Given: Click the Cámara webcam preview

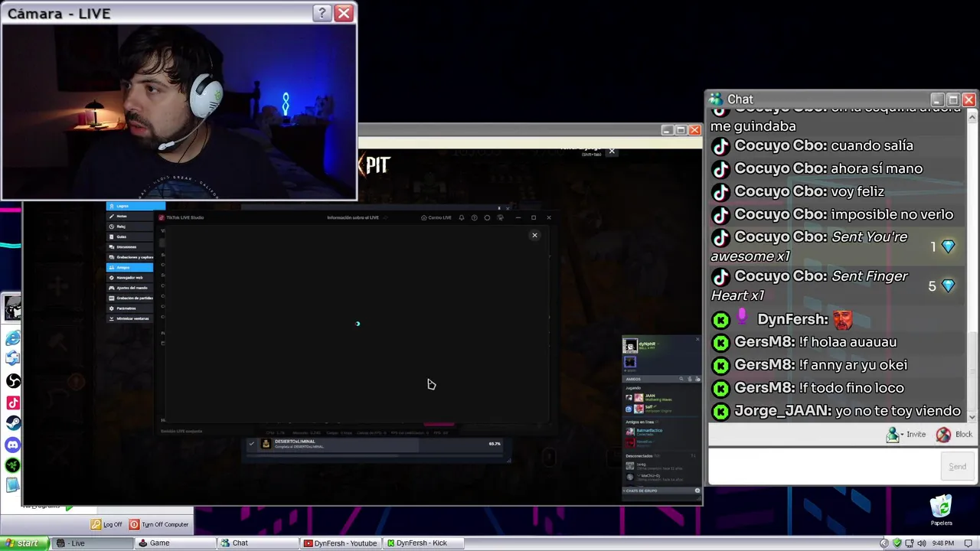Looking at the screenshot, I should tap(178, 112).
